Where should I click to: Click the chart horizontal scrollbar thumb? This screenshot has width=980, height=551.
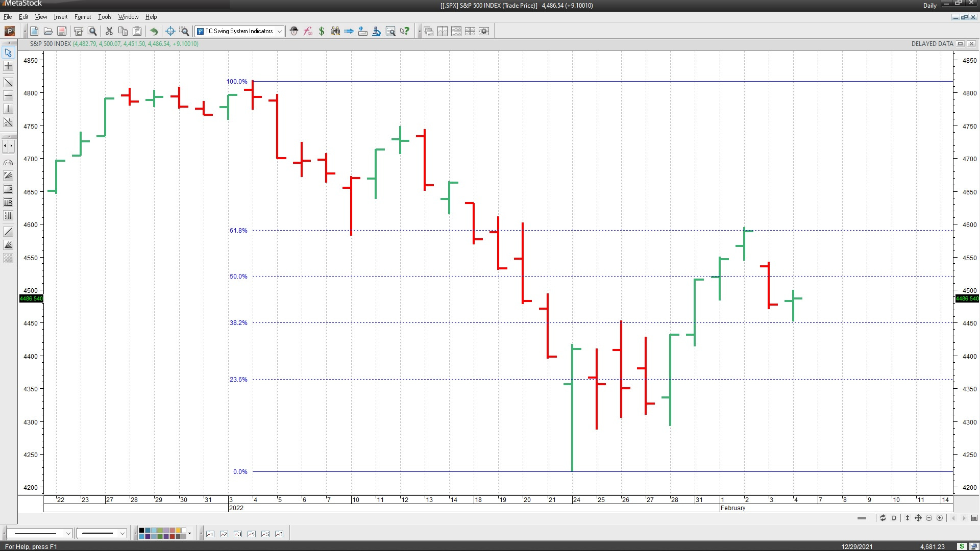862,518
